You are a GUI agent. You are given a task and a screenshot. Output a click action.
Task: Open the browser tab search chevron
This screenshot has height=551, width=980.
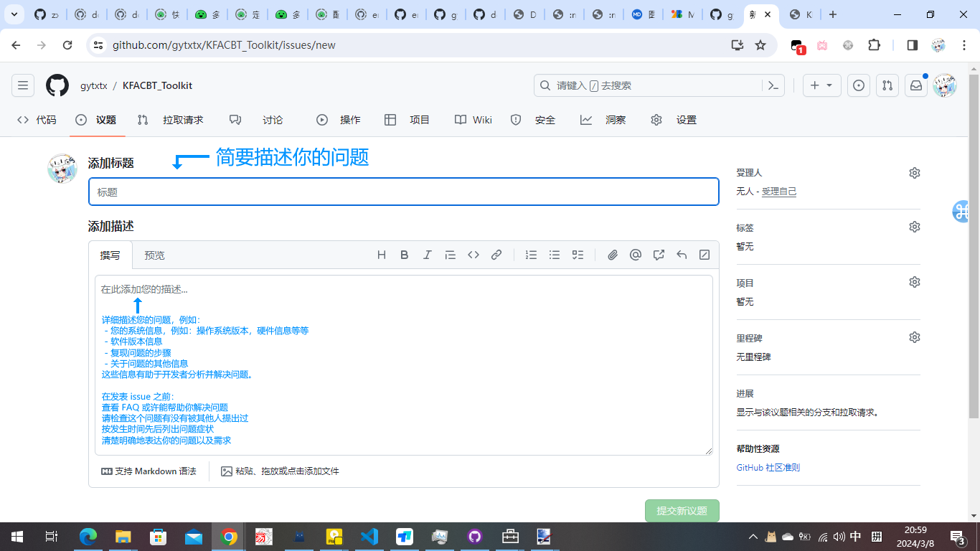(x=14, y=14)
